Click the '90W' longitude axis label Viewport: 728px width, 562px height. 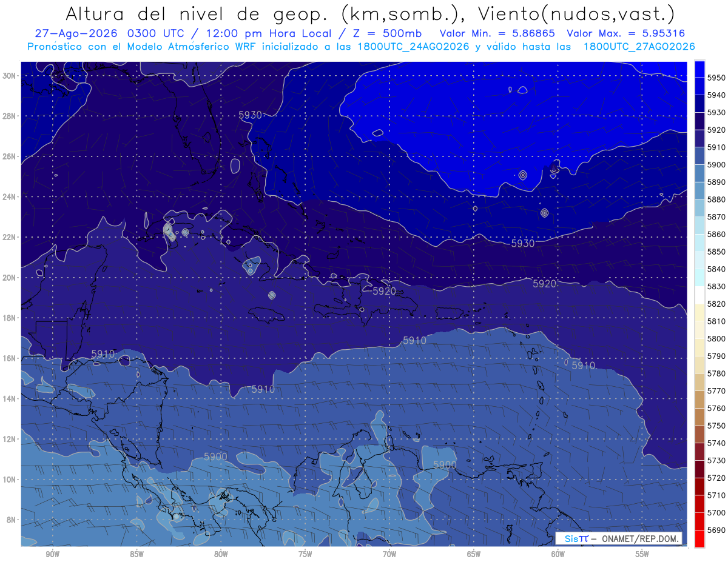point(52,555)
